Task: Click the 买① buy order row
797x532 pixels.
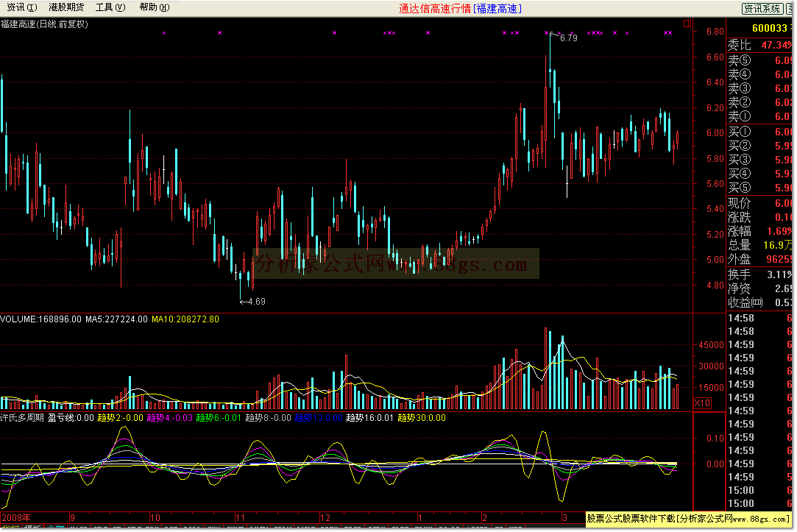Action: [x=759, y=132]
